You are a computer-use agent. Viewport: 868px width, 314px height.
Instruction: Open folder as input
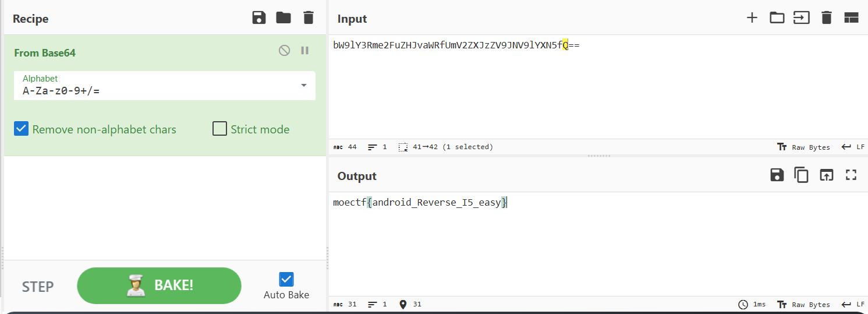pyautogui.click(x=777, y=18)
